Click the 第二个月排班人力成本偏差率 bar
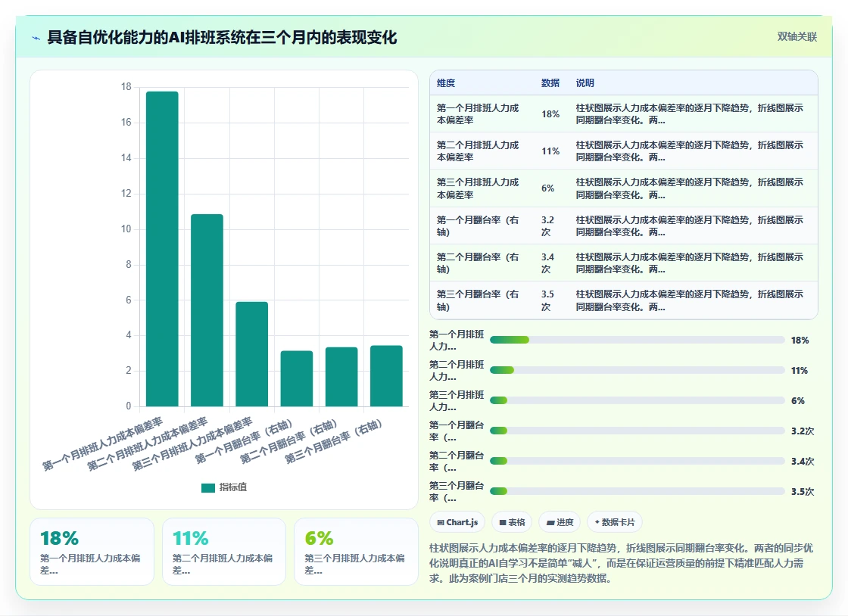 207,310
